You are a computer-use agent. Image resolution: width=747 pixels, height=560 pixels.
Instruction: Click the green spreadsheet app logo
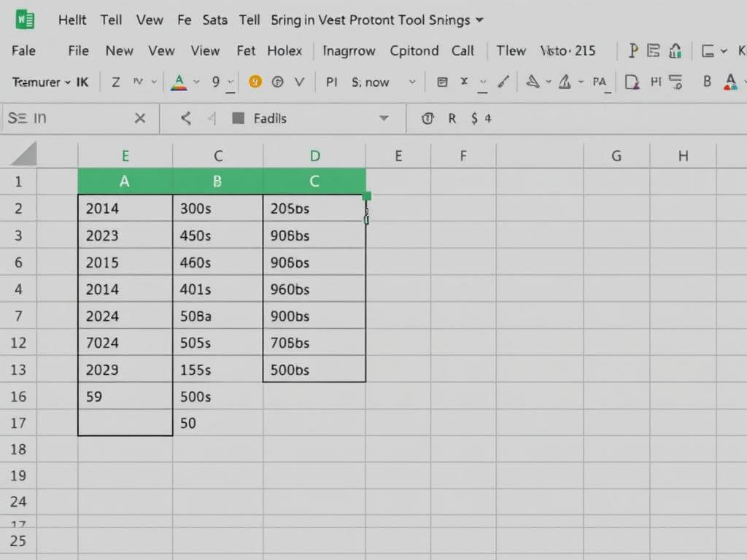pyautogui.click(x=26, y=20)
